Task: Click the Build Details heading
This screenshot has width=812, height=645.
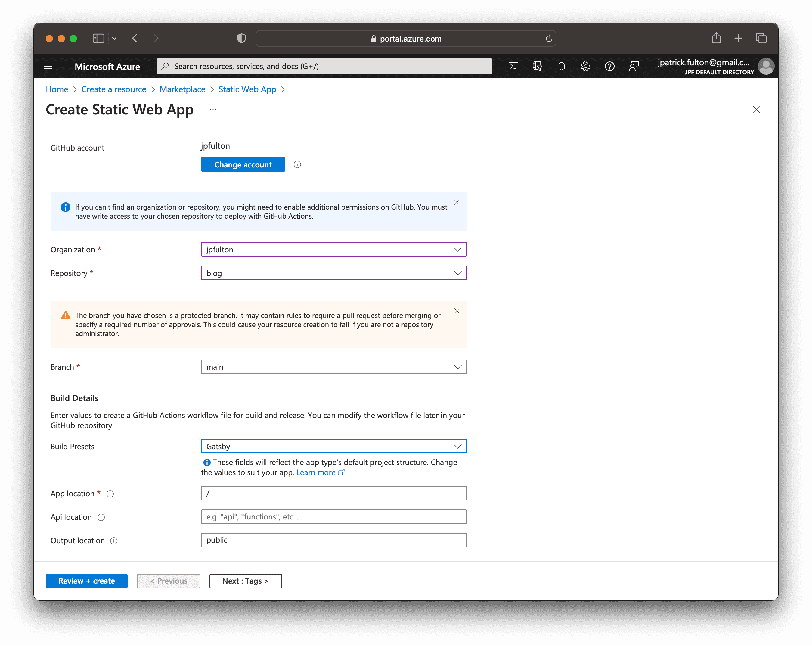Action: tap(74, 398)
